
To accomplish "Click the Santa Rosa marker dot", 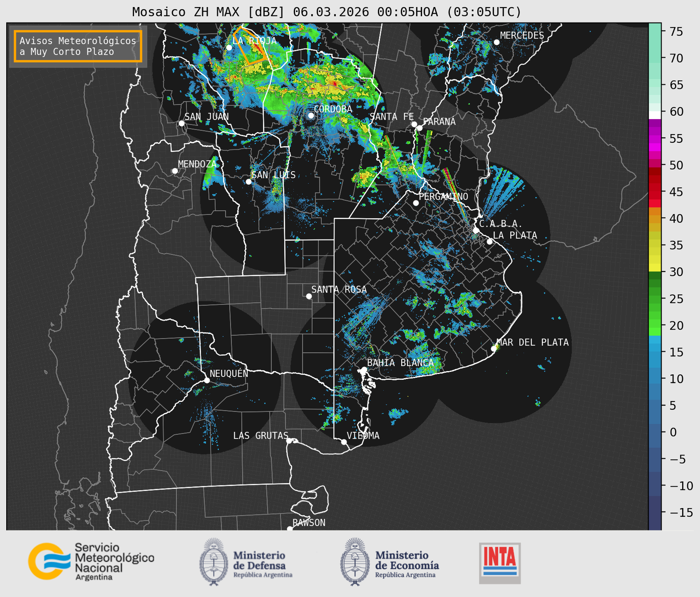I will click(x=309, y=296).
